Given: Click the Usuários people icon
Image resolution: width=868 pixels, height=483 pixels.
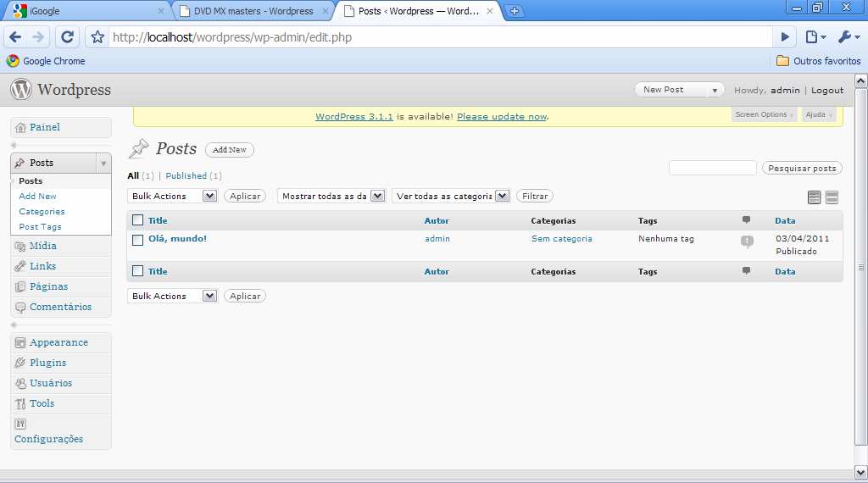Looking at the screenshot, I should pyautogui.click(x=20, y=383).
